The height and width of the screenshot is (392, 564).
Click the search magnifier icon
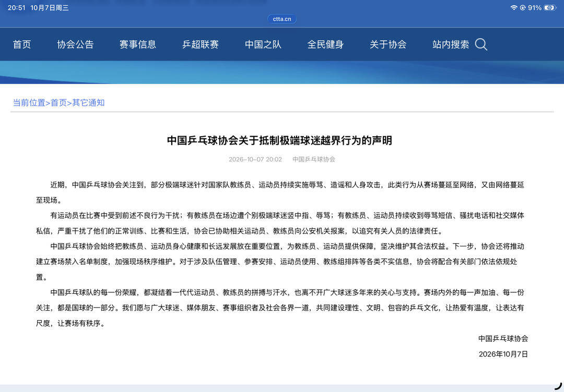tap(481, 44)
